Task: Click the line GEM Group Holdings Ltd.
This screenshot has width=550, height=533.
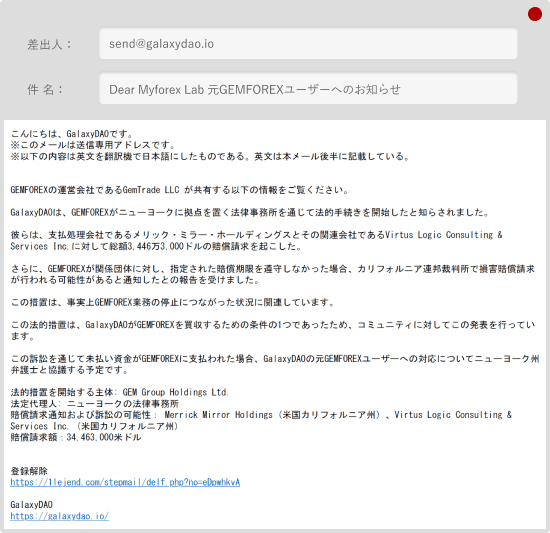Action: pyautogui.click(x=119, y=392)
